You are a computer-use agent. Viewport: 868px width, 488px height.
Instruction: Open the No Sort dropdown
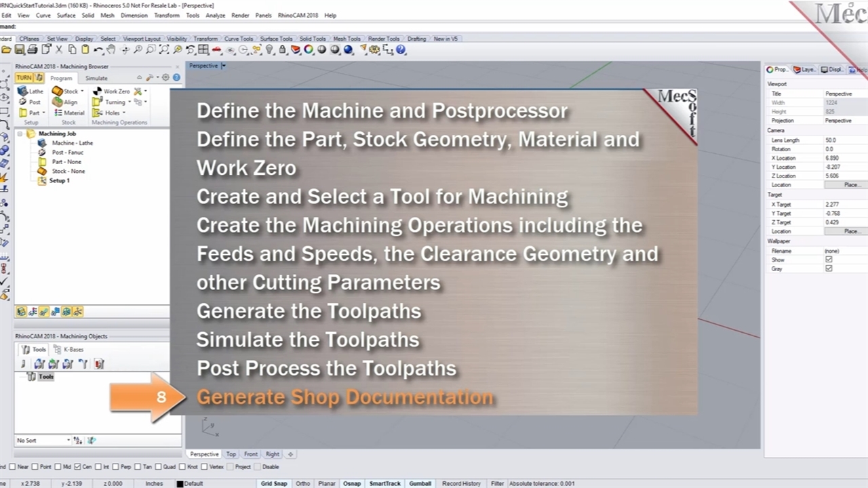68,441
